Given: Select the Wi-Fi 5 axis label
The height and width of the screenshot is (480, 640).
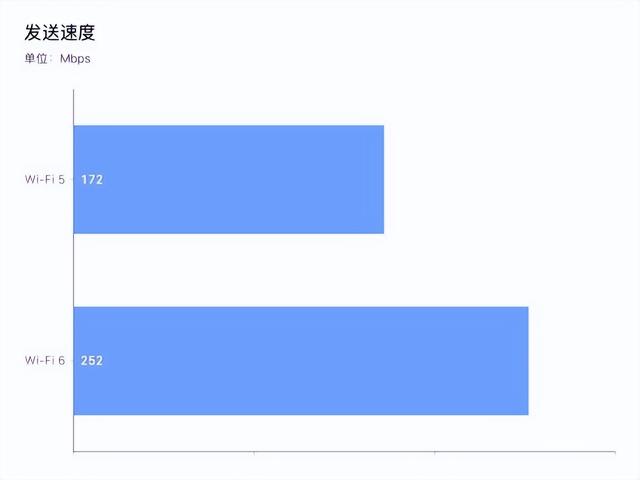Looking at the screenshot, I should tap(45, 180).
